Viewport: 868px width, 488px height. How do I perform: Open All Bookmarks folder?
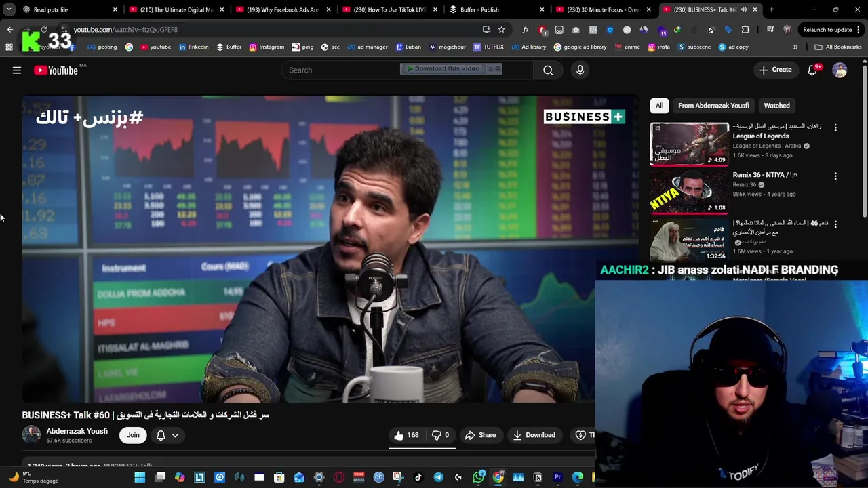837,47
